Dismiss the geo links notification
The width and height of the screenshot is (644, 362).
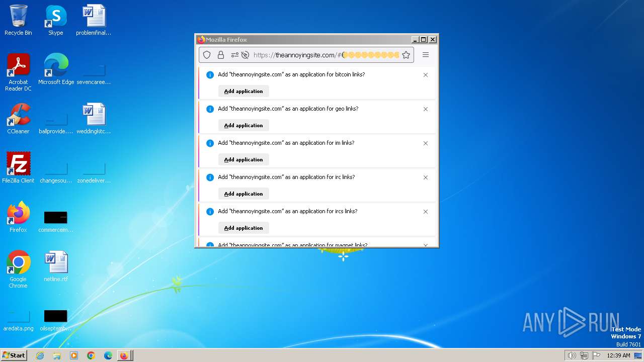[426, 109]
